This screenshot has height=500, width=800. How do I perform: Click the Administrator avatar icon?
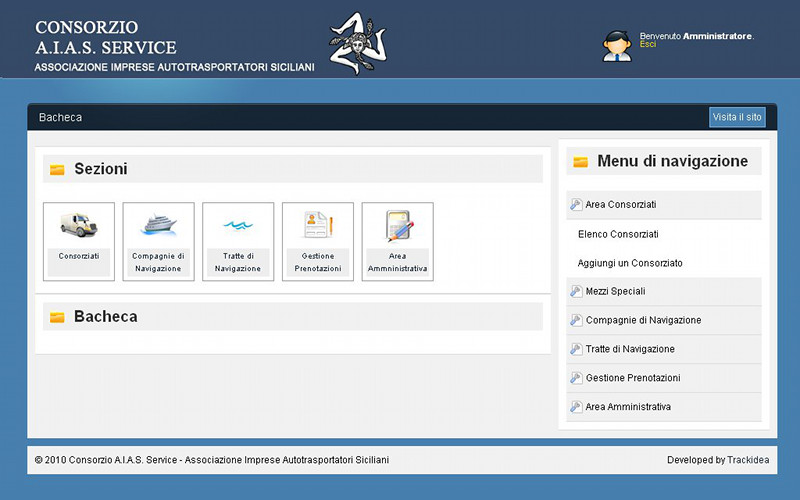[617, 46]
